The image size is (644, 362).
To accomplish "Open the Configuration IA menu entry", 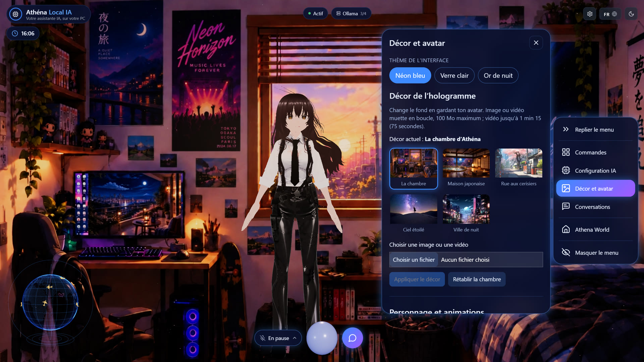I will [595, 170].
